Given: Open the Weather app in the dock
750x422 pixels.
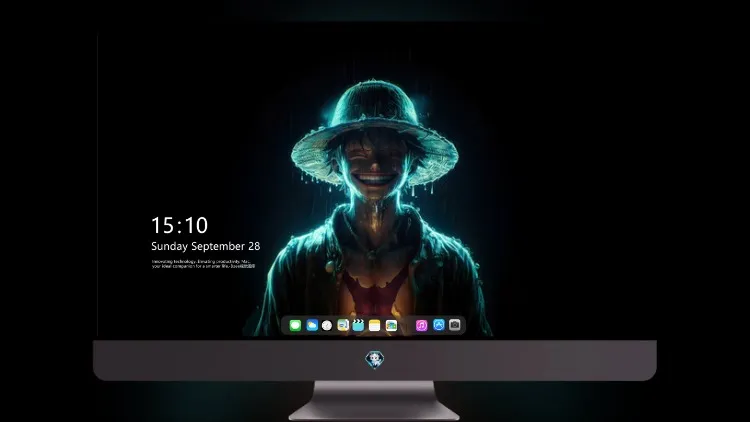Looking at the screenshot, I should coord(312,325).
